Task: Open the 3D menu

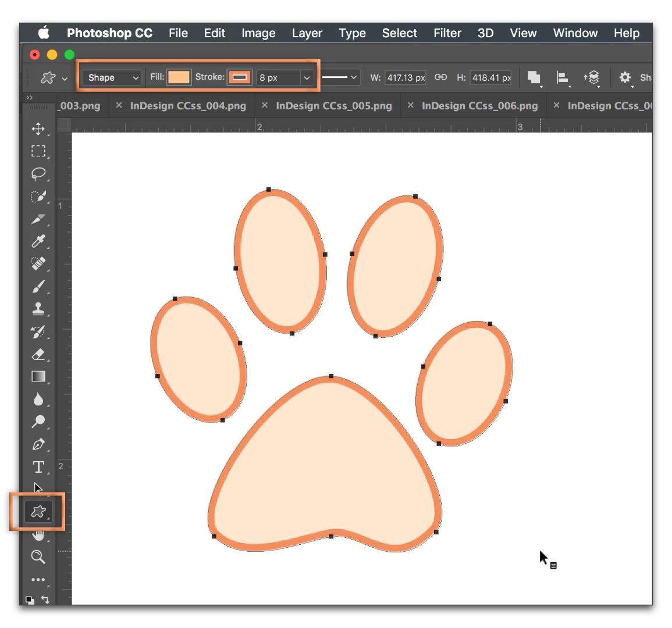Action: 486,33
